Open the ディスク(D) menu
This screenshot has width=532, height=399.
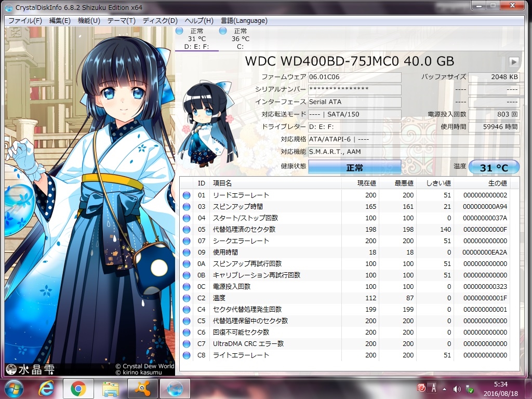[x=160, y=21]
